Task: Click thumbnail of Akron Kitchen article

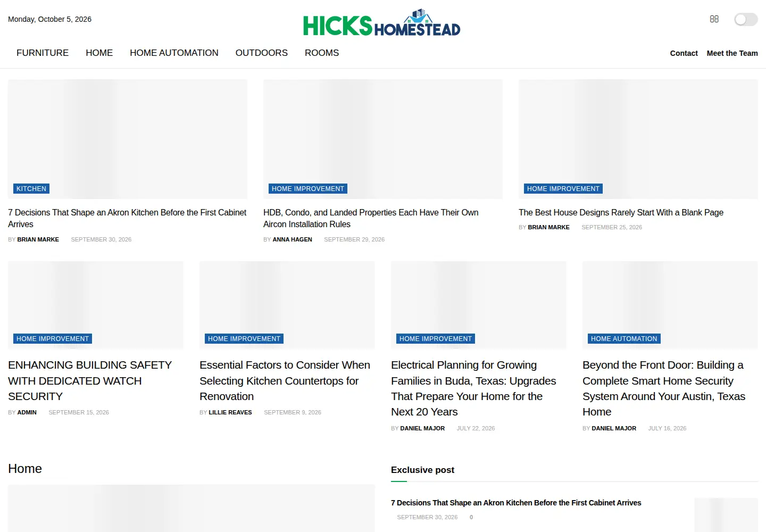Action: pyautogui.click(x=128, y=139)
